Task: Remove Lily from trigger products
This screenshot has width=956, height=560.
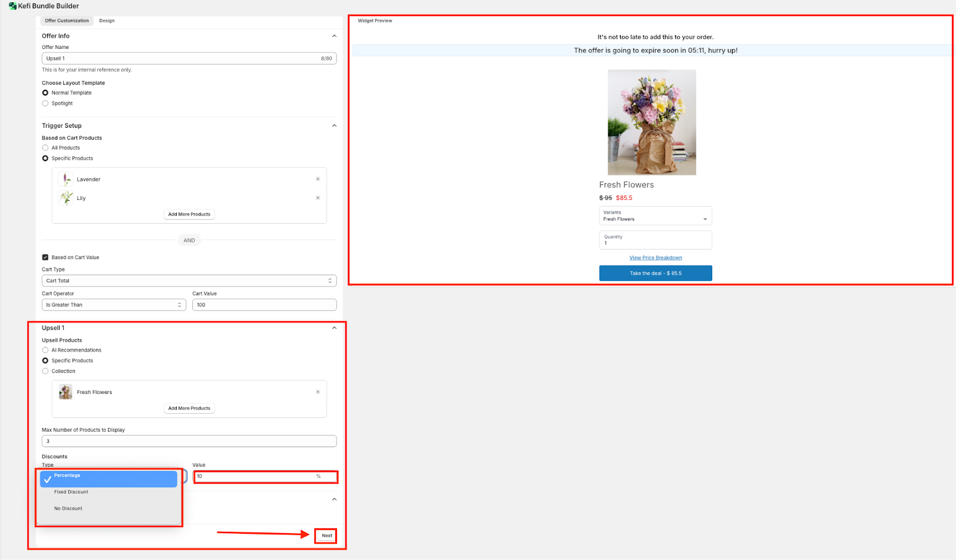Action: (318, 198)
